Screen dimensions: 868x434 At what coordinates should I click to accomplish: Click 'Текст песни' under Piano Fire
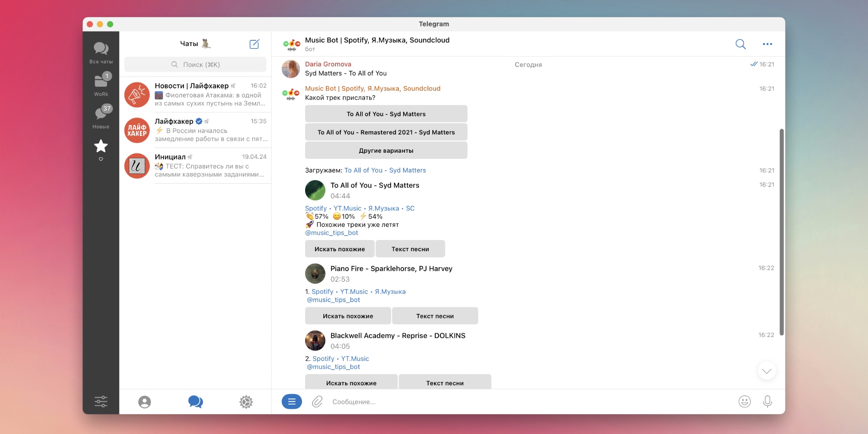435,316
